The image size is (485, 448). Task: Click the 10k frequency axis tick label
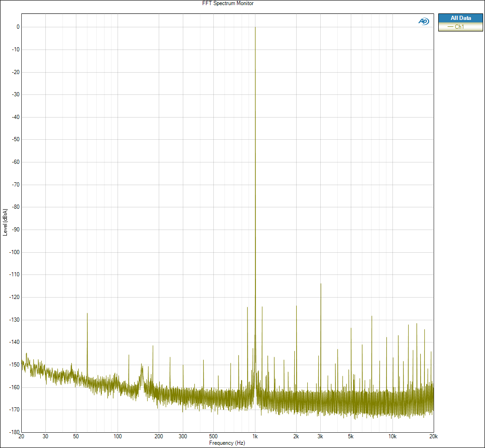click(x=392, y=436)
